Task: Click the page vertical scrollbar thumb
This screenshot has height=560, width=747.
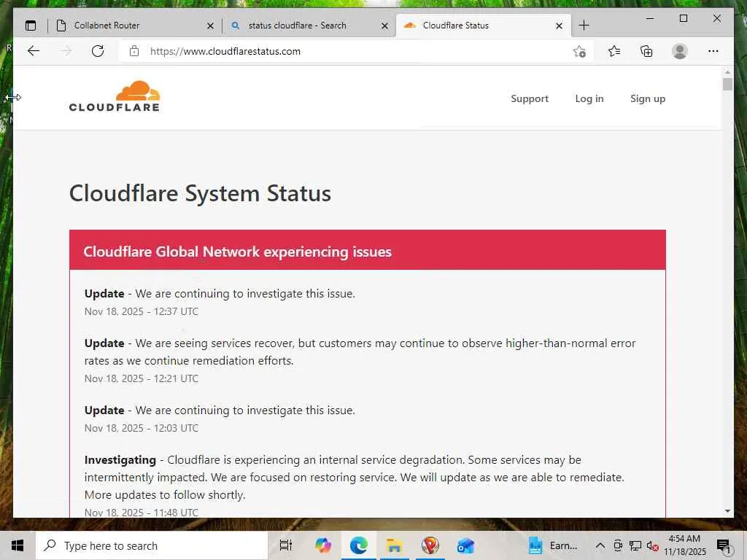Action: point(727,85)
